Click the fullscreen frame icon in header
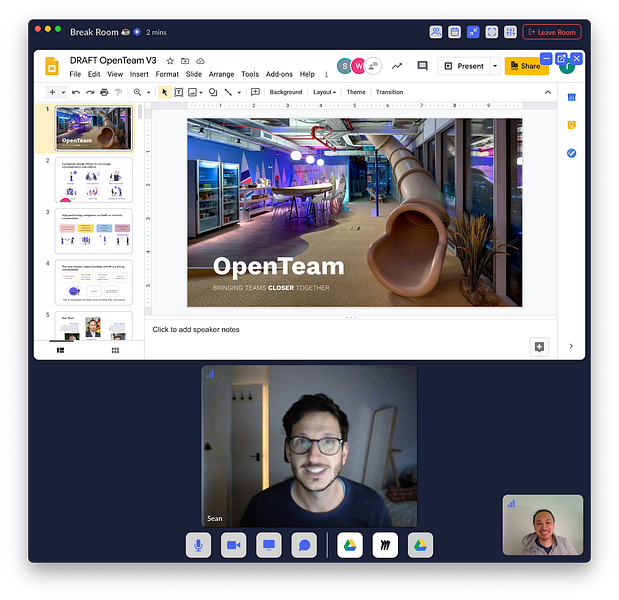The width and height of the screenshot is (619, 600). [x=491, y=32]
